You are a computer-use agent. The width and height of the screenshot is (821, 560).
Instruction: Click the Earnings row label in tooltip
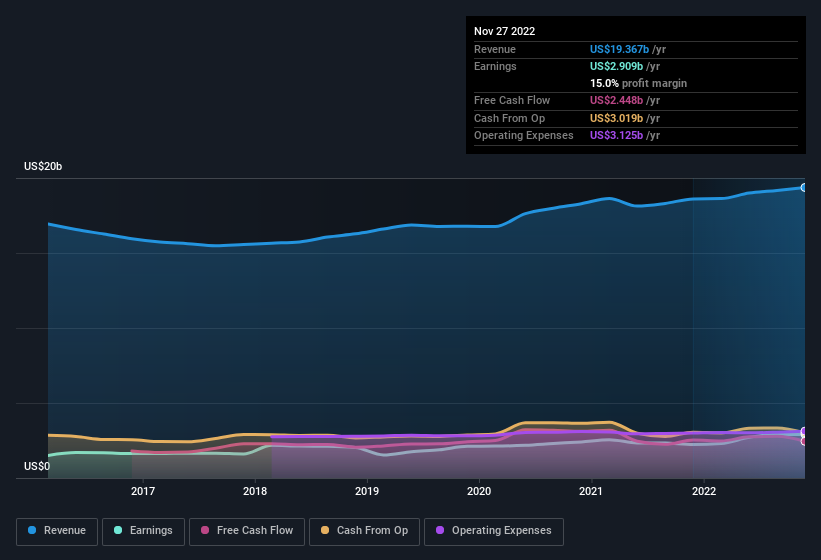tap(495, 66)
